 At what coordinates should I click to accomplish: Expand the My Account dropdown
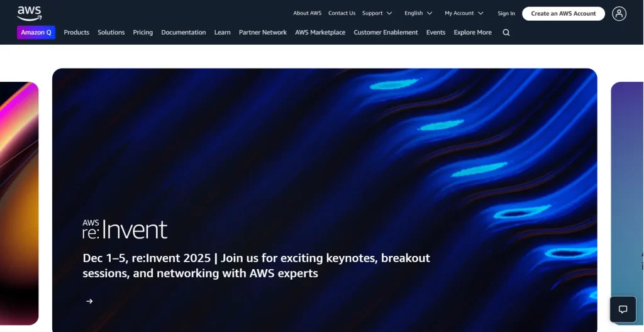click(464, 13)
